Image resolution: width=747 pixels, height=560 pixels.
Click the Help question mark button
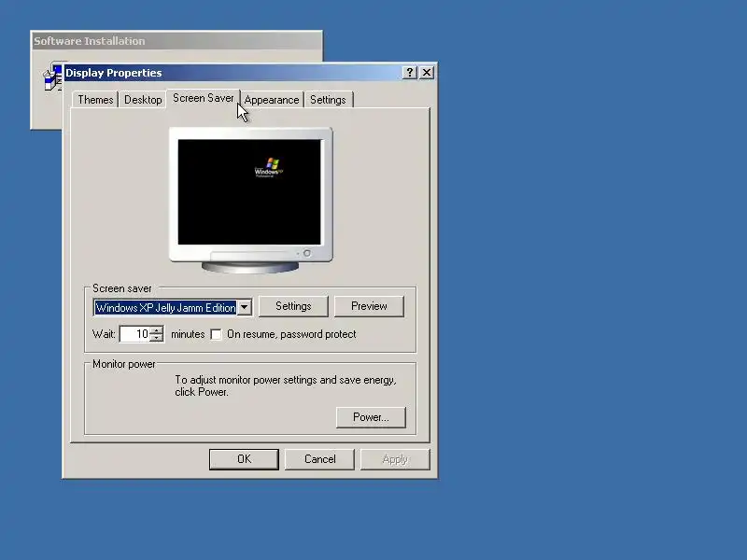(x=409, y=73)
